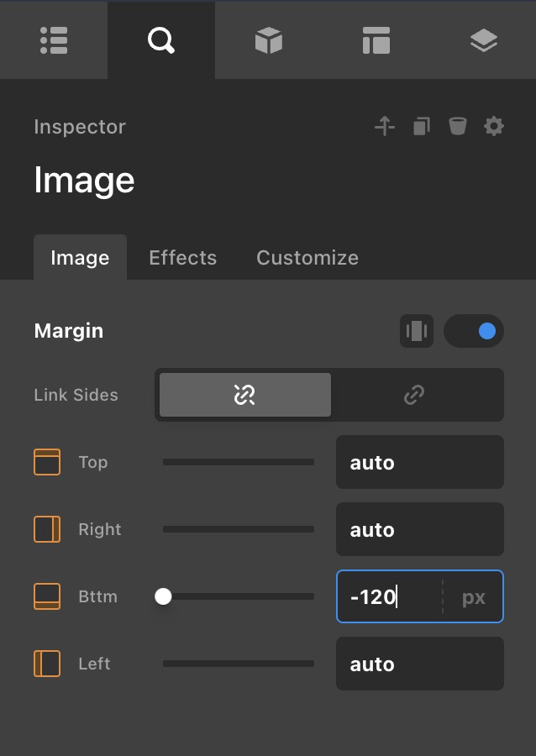Click the Left margin value field

(419, 664)
